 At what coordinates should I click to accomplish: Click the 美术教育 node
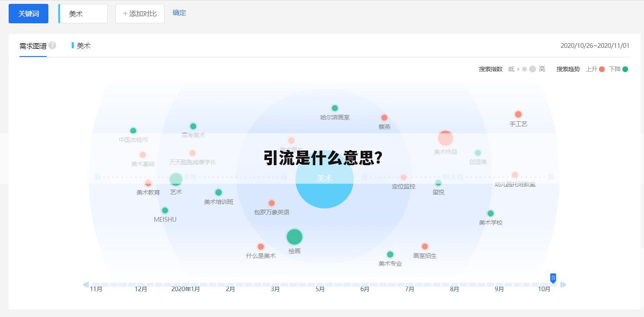(148, 183)
